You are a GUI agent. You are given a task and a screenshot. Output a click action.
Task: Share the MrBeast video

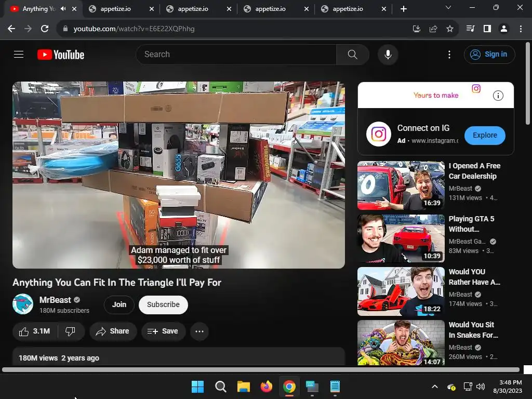click(x=113, y=331)
